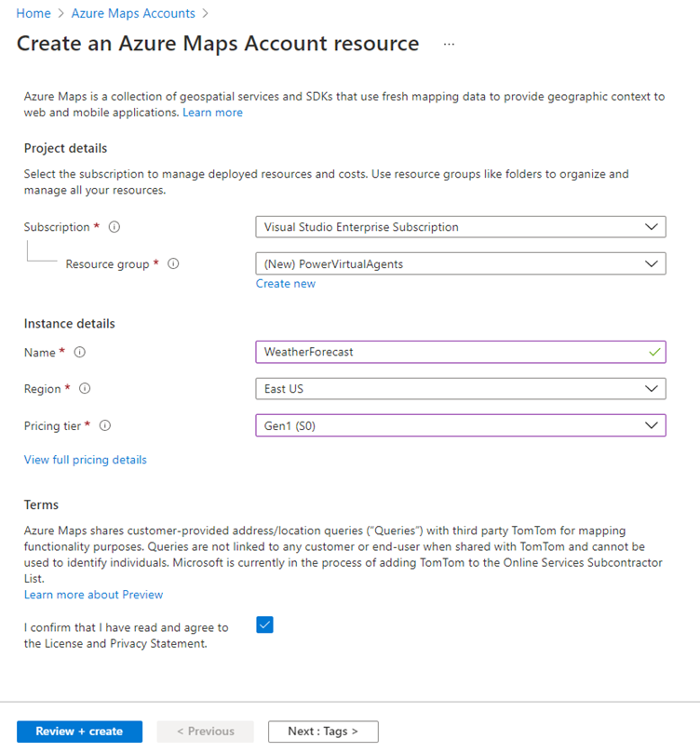
Task: Open View full pricing details link
Action: (x=86, y=460)
